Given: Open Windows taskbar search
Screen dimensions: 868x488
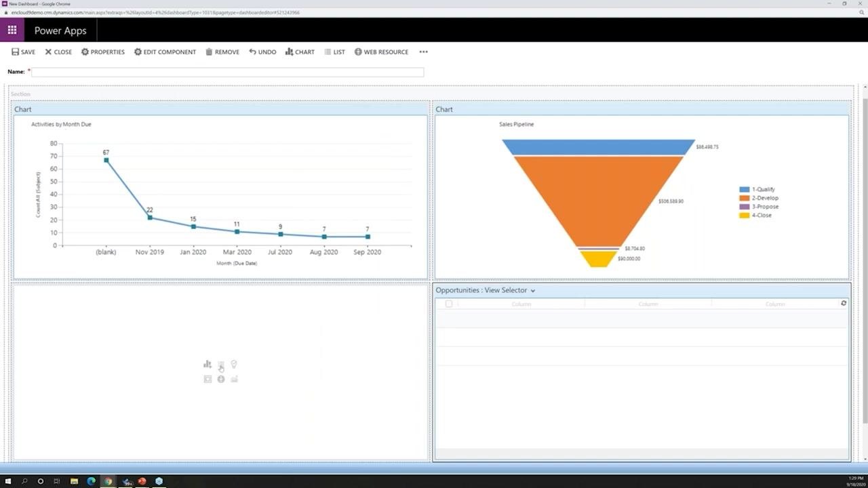Looking at the screenshot, I should [x=25, y=481].
